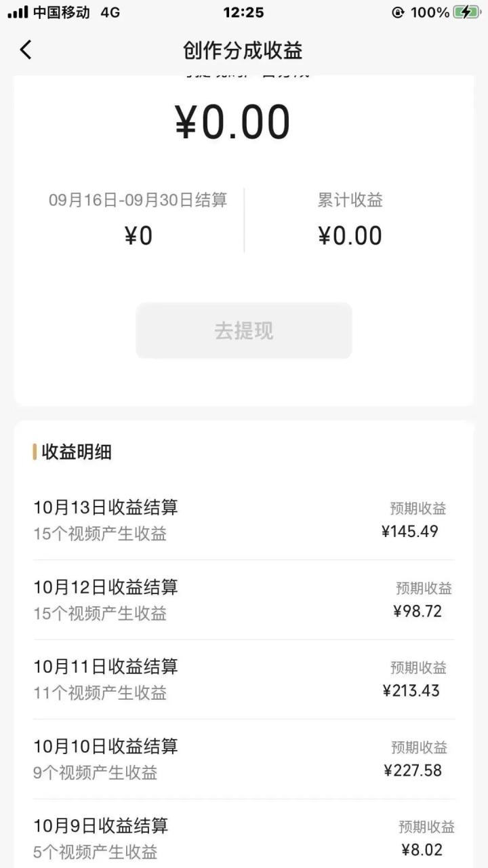The height and width of the screenshot is (868, 488).
Task: Tap the 收益明细 section header
Action: (76, 452)
